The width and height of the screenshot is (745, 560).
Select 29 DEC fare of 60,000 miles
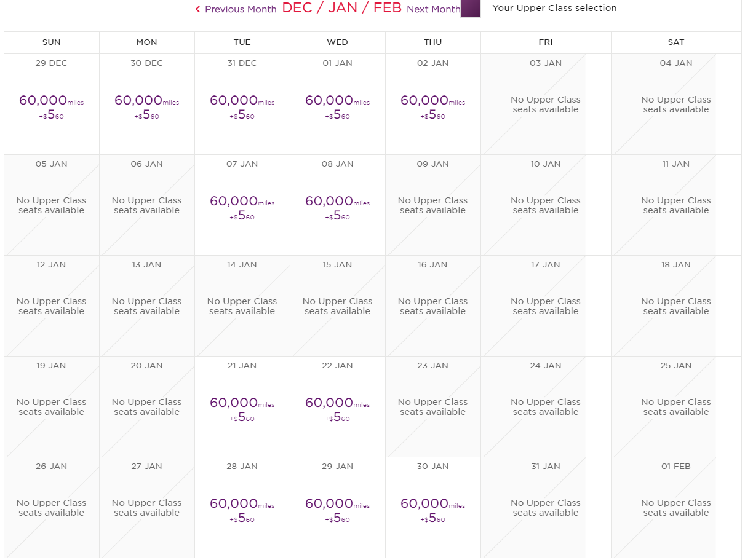click(x=51, y=105)
